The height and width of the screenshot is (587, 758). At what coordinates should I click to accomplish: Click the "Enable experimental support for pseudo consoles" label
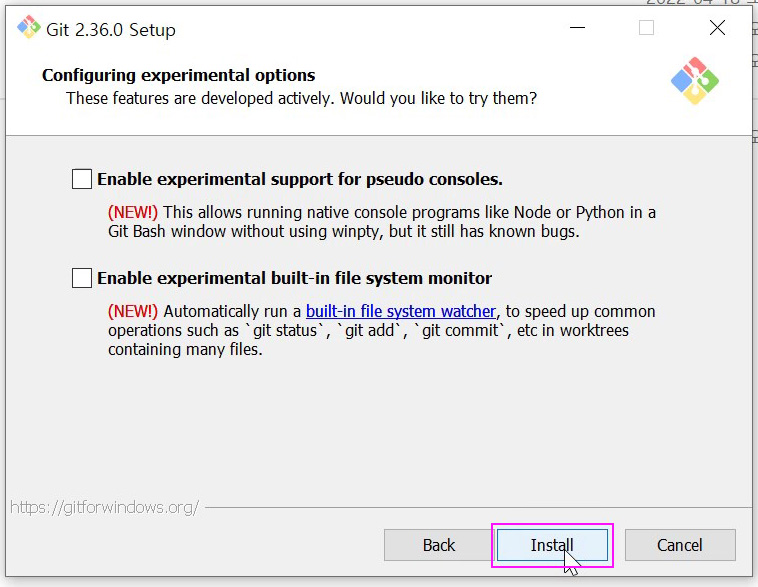(x=299, y=180)
